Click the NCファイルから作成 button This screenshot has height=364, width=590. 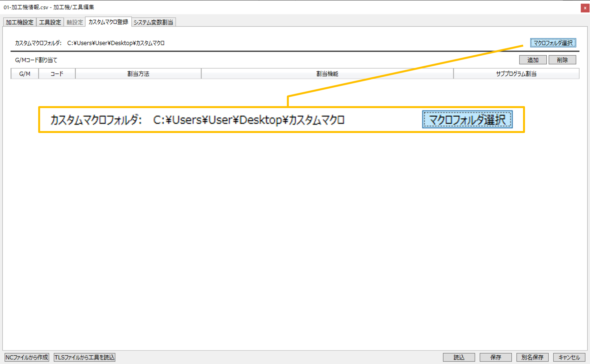click(27, 357)
